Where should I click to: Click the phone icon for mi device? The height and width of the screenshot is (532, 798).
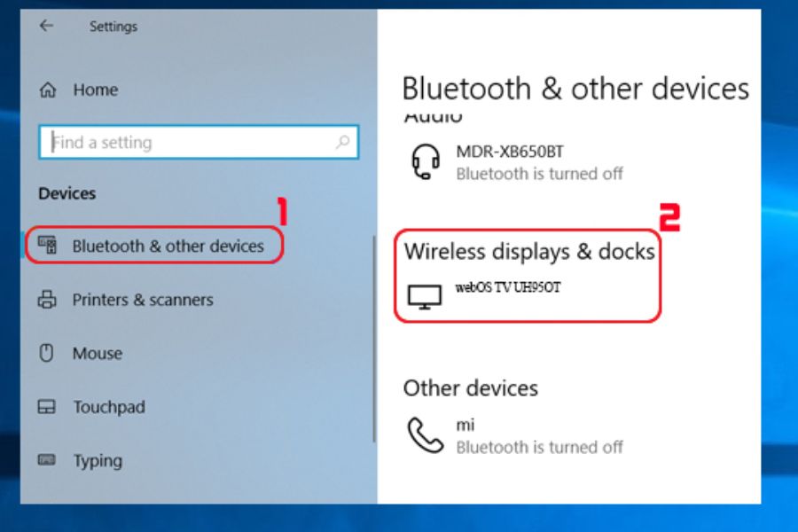(x=424, y=434)
